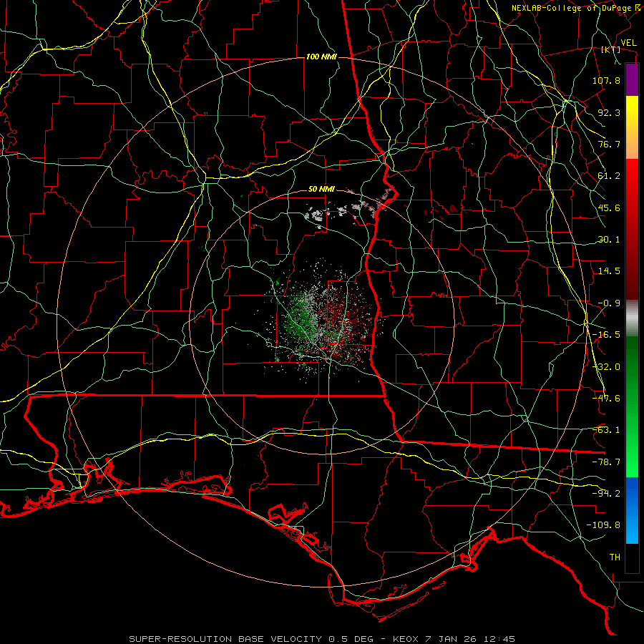Click the 50 NMI range ring label

tap(321, 190)
